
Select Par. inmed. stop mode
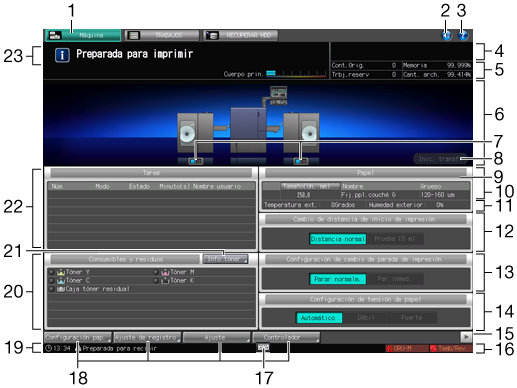click(x=395, y=279)
